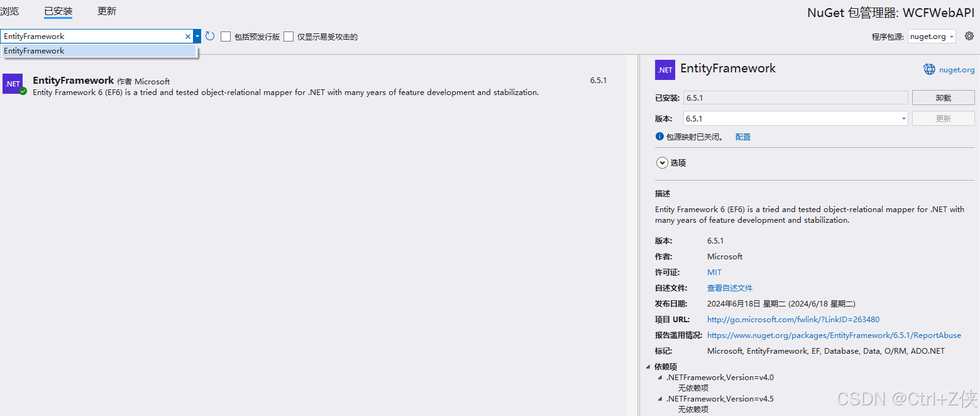Open the MIT license link

coord(715,273)
